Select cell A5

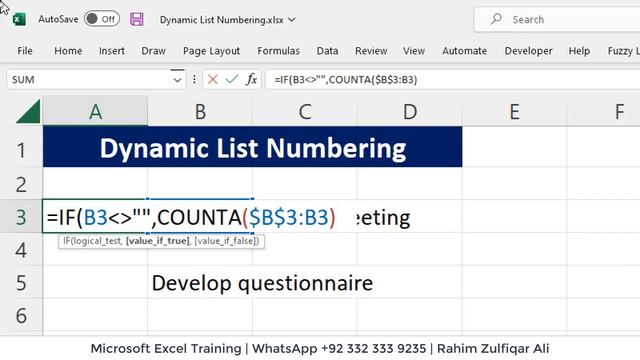pyautogui.click(x=95, y=282)
